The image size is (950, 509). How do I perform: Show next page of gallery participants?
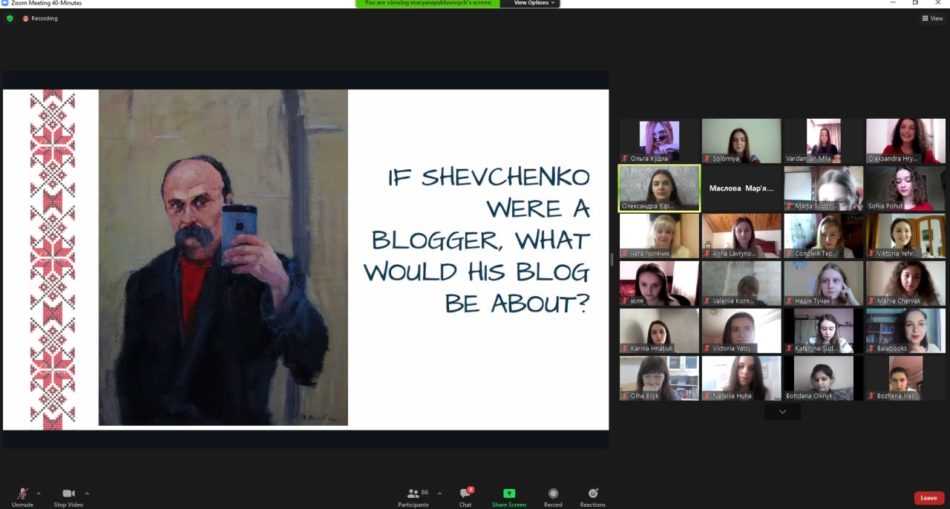(782, 411)
